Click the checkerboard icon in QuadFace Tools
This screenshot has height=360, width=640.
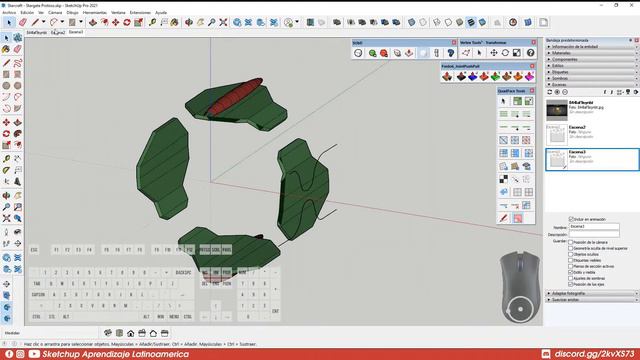pos(504,179)
